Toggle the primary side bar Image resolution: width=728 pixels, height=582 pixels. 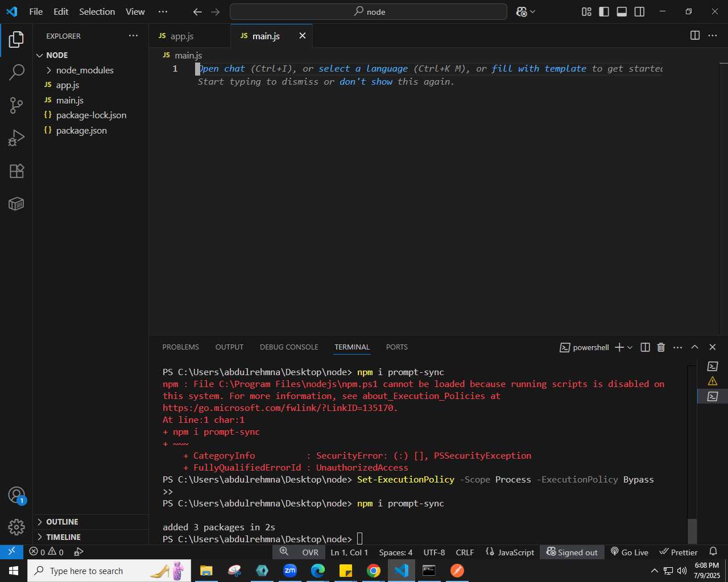pos(604,11)
